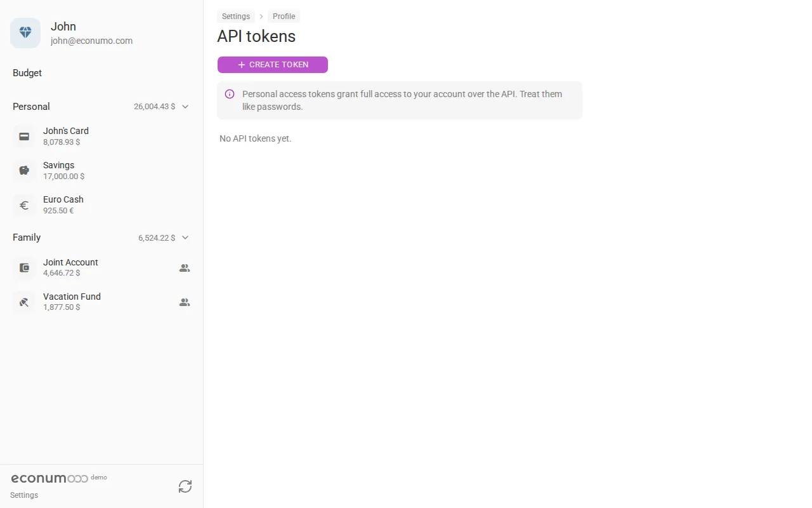Click the Vacation Fund umbrella icon

tap(24, 302)
